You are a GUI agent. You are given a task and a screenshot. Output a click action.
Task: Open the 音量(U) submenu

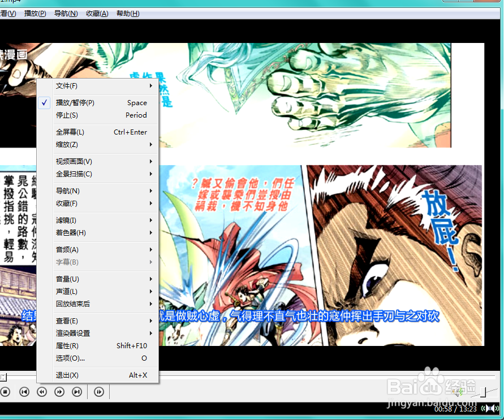pos(98,279)
